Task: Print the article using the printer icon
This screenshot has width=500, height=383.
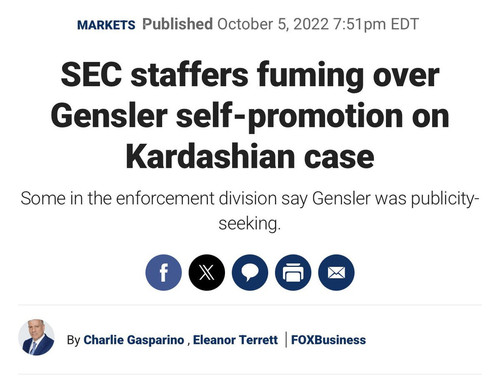Action: (x=293, y=272)
